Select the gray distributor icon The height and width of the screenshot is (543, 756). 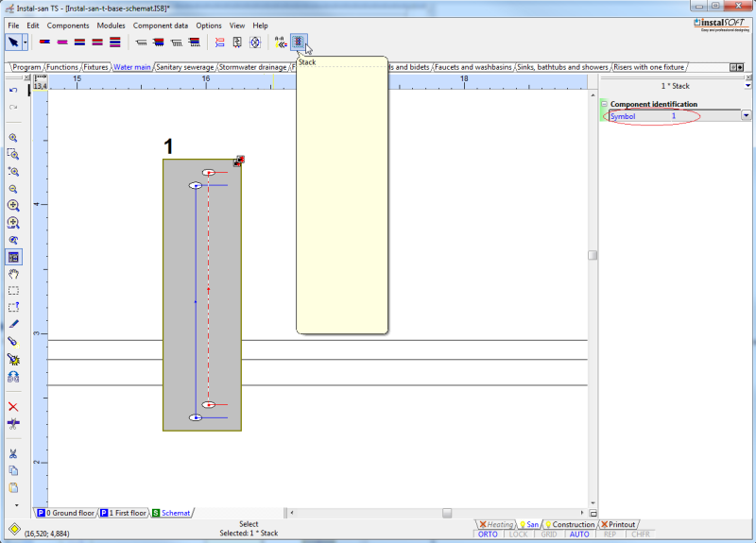tap(141, 42)
